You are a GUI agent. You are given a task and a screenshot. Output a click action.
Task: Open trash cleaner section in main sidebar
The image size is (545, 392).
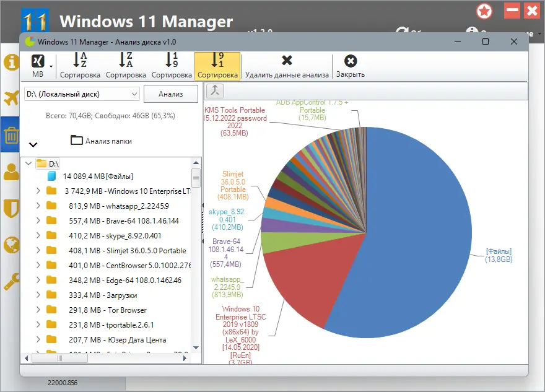click(11, 135)
